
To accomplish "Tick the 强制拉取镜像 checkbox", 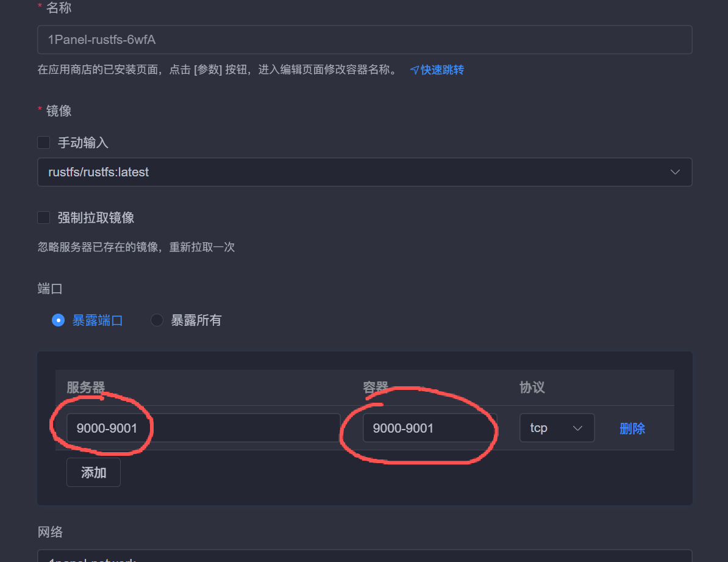I will point(44,218).
